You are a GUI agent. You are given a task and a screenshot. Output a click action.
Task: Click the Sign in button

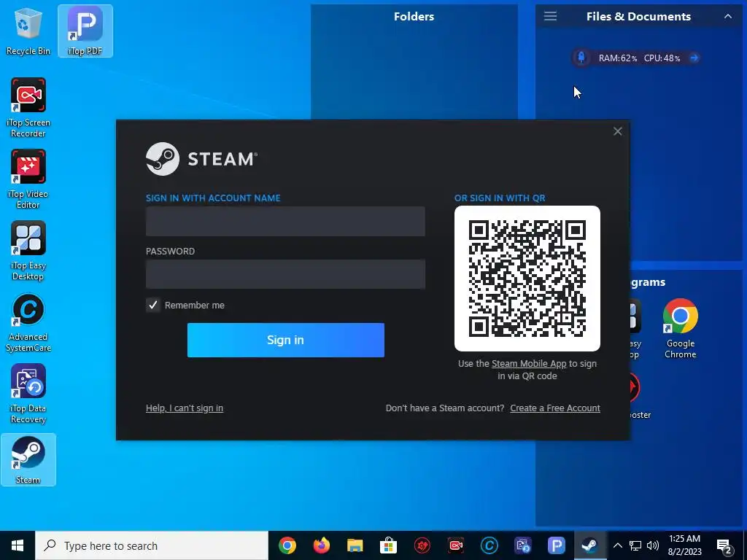click(x=286, y=340)
